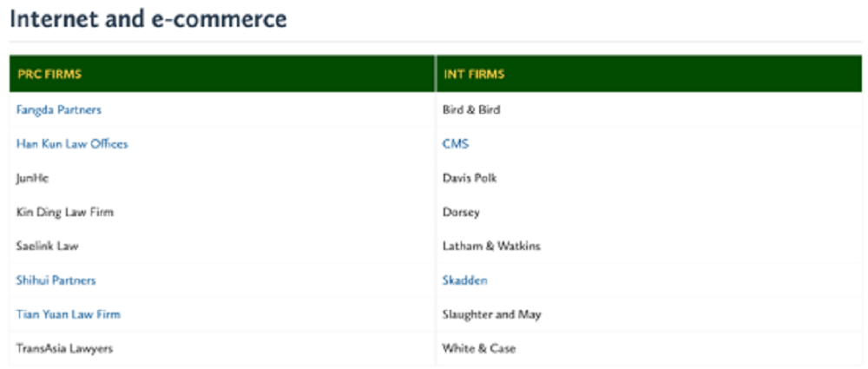This screenshot has height=369, width=868.
Task: Select the Davis Polk cell
Action: click(649, 178)
